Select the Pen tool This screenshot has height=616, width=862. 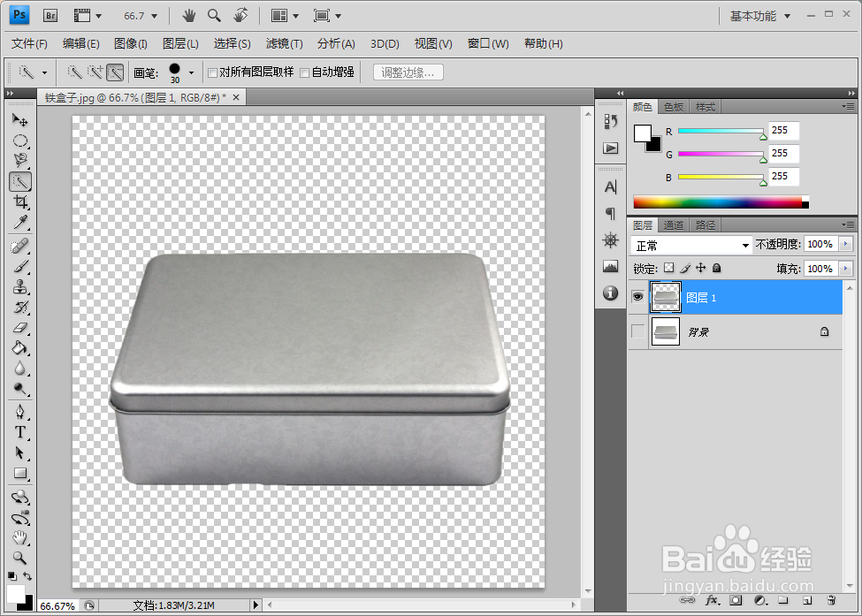coord(19,412)
